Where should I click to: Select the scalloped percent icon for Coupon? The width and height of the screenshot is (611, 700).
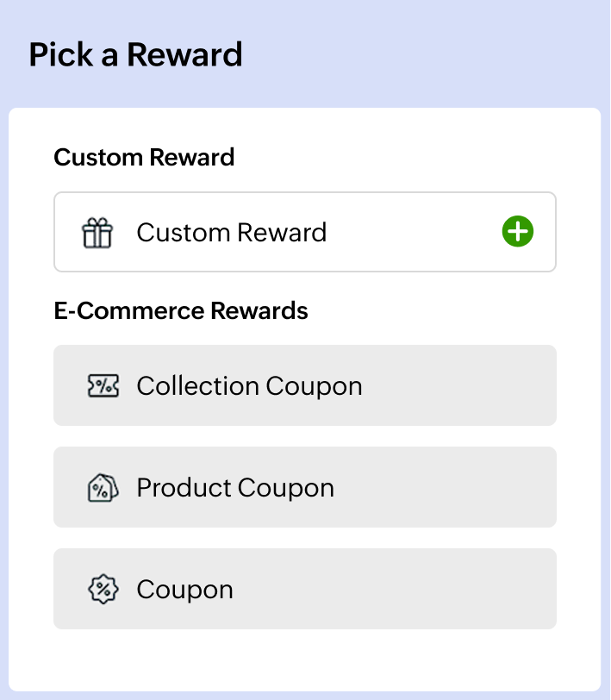click(x=102, y=588)
